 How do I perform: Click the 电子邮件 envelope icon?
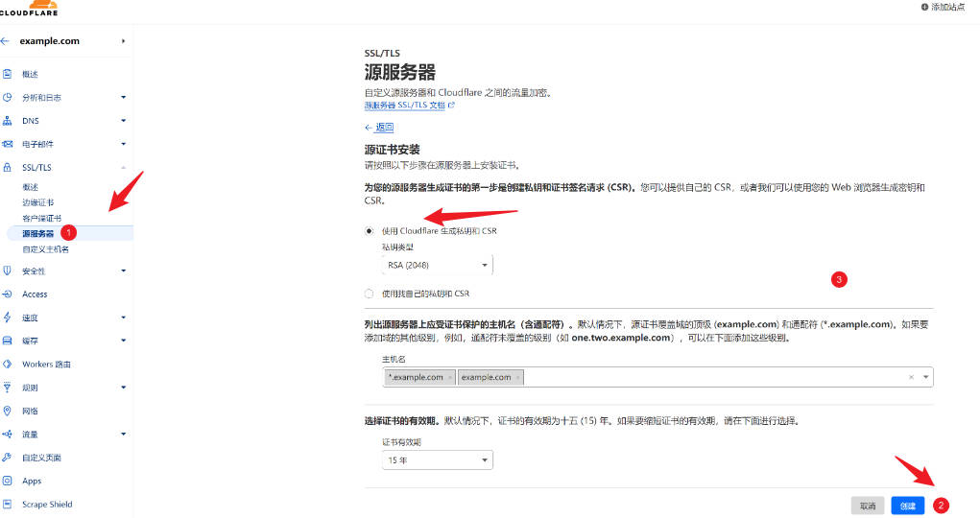click(7, 144)
